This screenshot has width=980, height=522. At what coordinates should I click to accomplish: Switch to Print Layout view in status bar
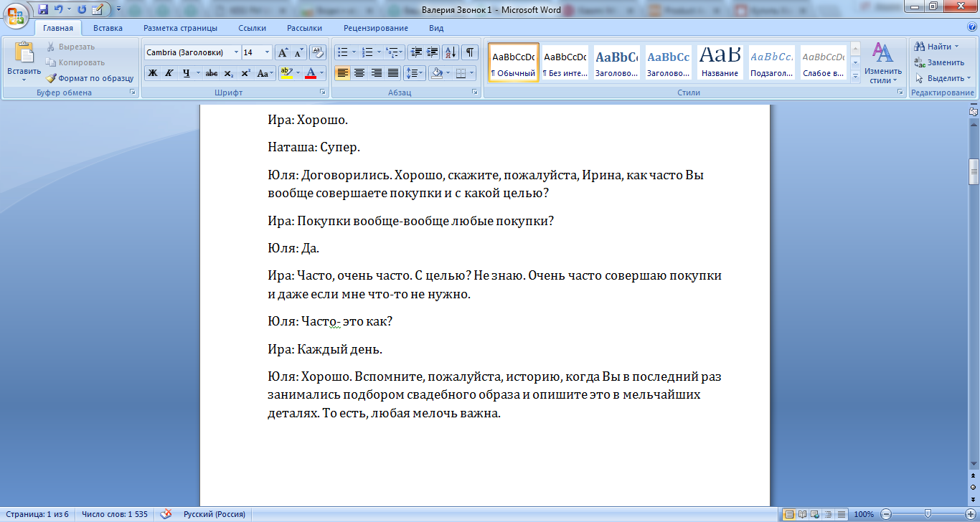tap(789, 514)
